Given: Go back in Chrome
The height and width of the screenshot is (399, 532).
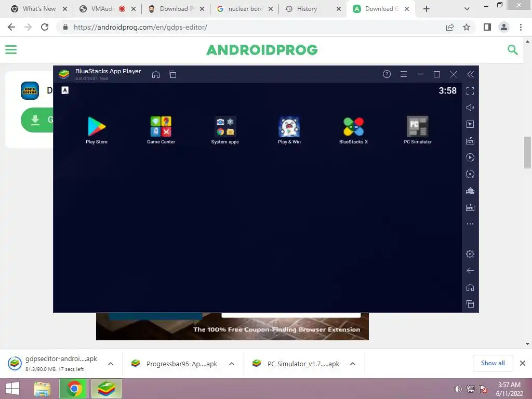Looking at the screenshot, I should pyautogui.click(x=11, y=27).
